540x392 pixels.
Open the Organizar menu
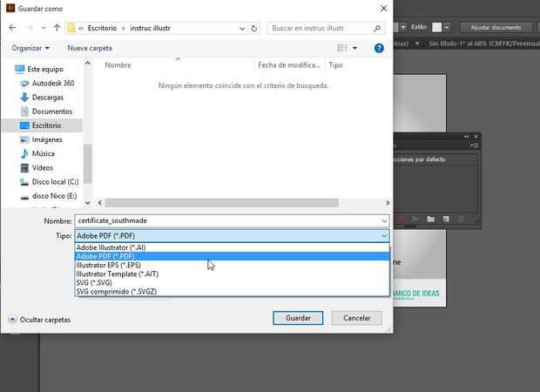point(30,48)
